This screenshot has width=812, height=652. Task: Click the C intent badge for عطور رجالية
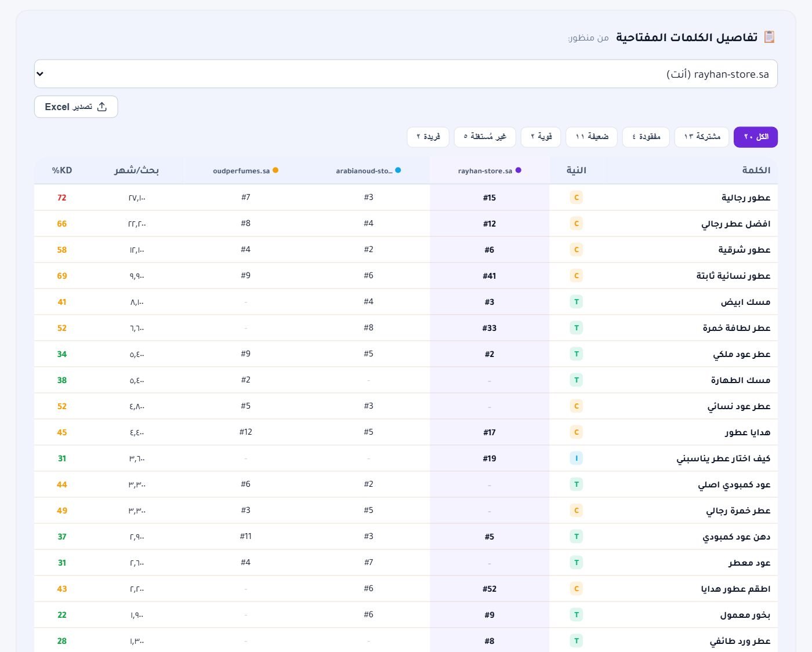577,198
